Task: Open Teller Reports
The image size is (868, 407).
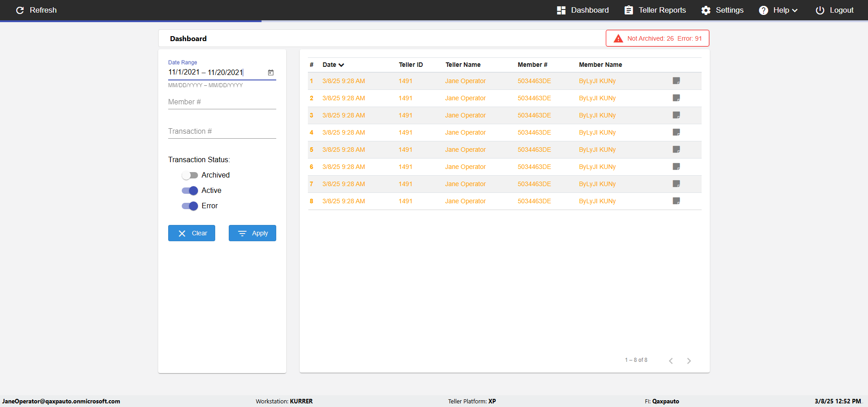Action: tap(655, 10)
